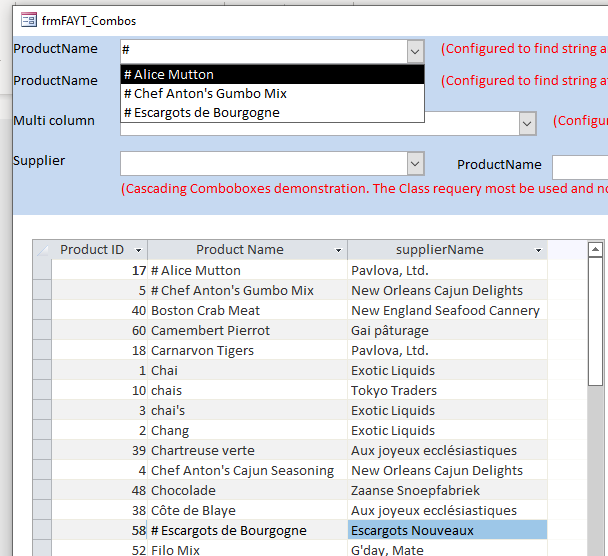Select the row selector for Boston Crab Meat
The image size is (608, 556).
[42, 310]
